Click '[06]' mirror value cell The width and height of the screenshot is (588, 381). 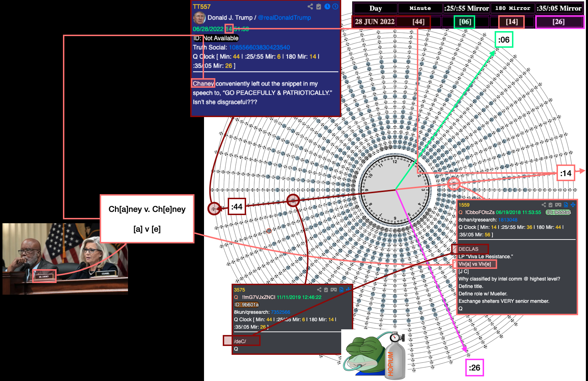(465, 22)
